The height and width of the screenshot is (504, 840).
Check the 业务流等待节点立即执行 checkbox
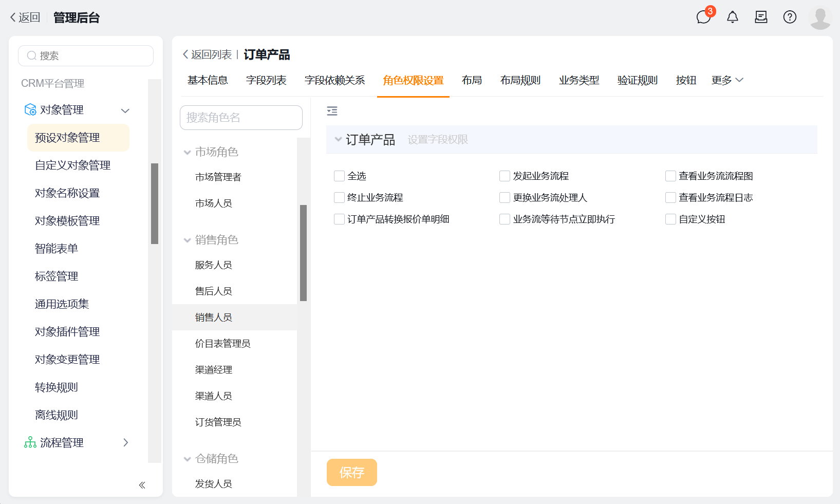(505, 219)
